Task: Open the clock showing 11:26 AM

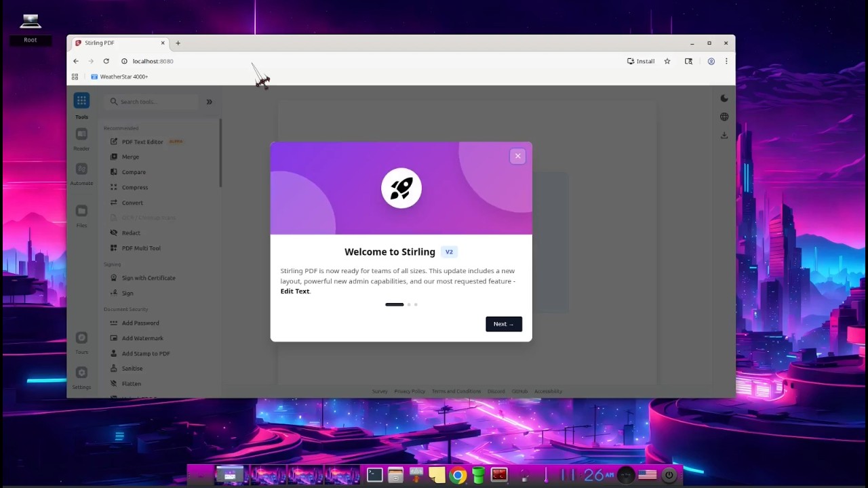Action: (587, 475)
